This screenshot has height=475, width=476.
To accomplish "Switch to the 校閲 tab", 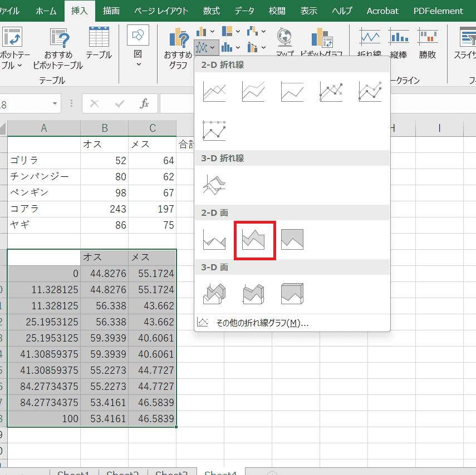I will click(277, 11).
